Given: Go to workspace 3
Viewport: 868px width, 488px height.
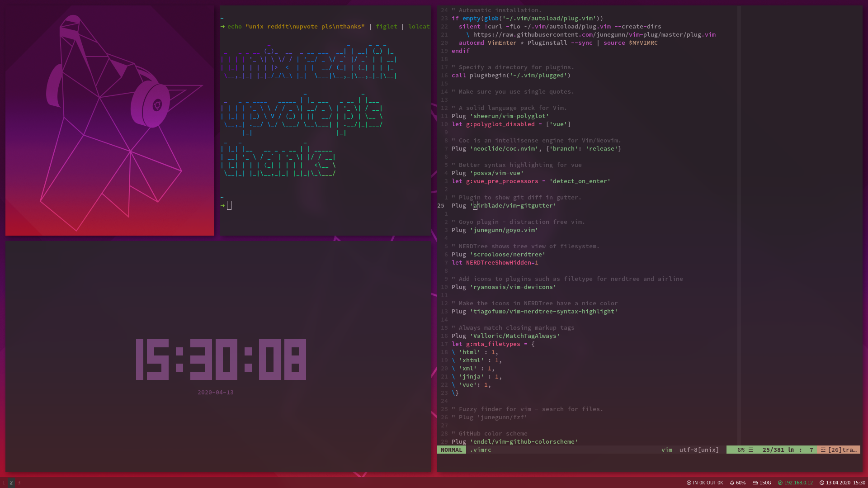Looking at the screenshot, I should tap(19, 483).
